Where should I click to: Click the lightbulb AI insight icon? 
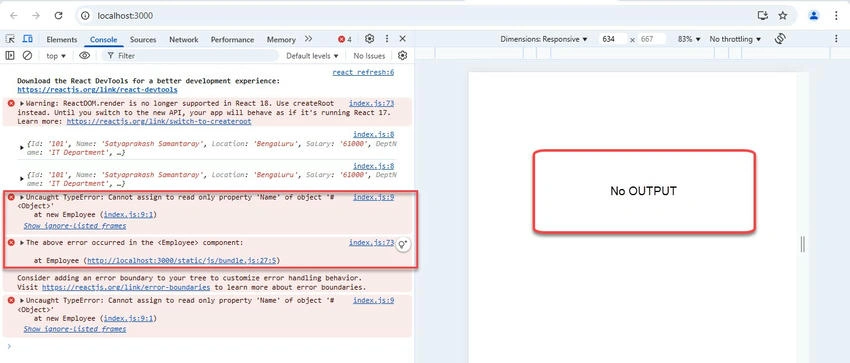pos(402,244)
